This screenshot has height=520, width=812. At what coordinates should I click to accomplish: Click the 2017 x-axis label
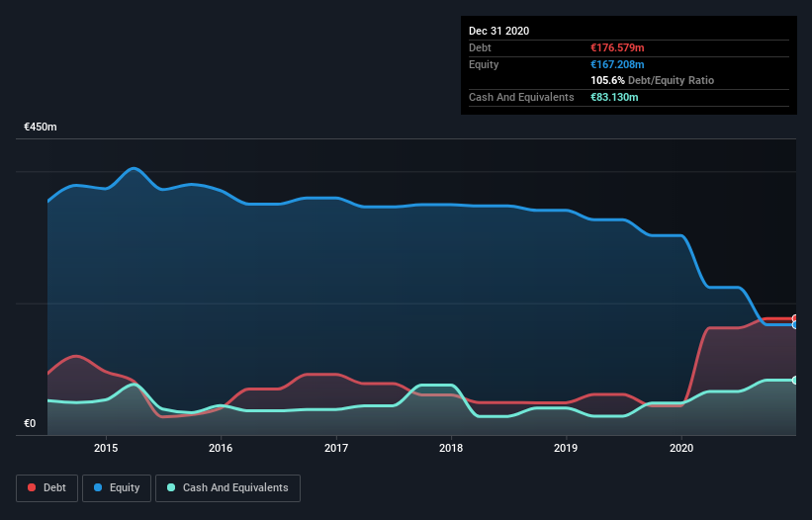click(x=336, y=448)
